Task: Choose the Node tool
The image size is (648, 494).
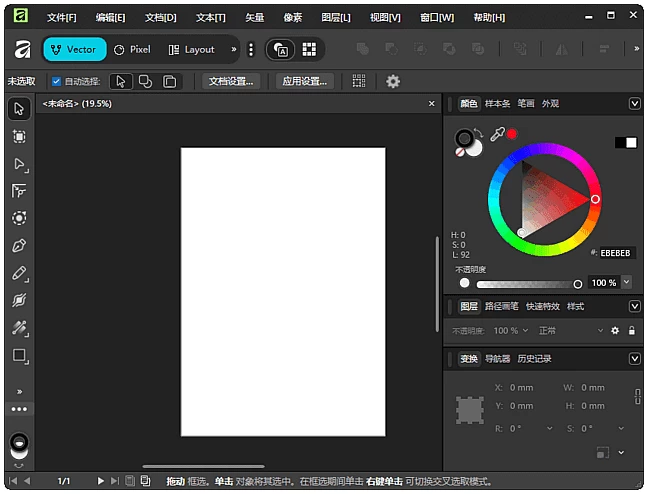Action: [19, 164]
